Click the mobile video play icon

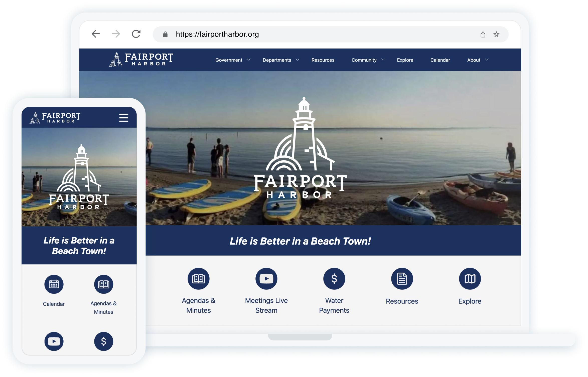coord(54,341)
